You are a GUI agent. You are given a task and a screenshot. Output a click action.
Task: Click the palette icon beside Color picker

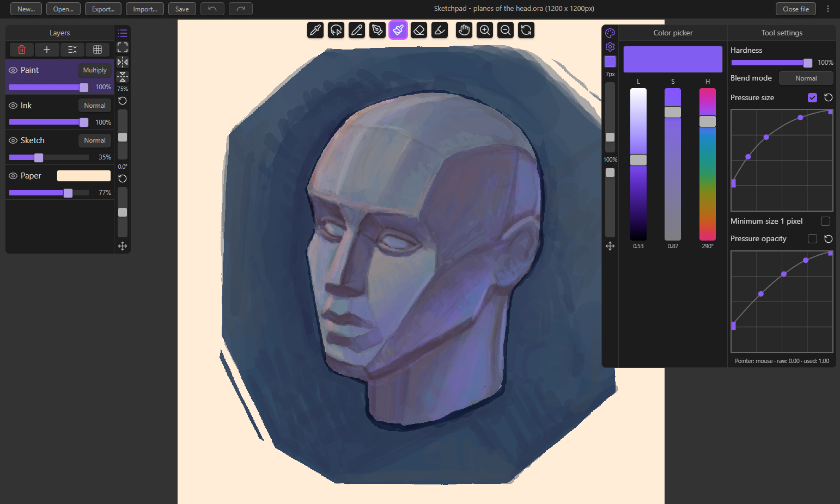[610, 33]
